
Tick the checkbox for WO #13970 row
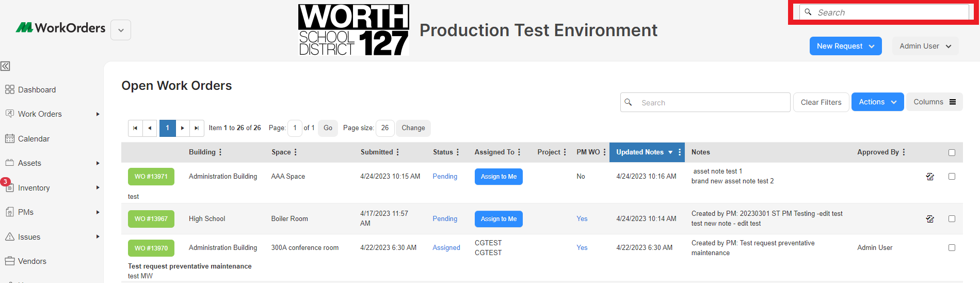point(952,248)
